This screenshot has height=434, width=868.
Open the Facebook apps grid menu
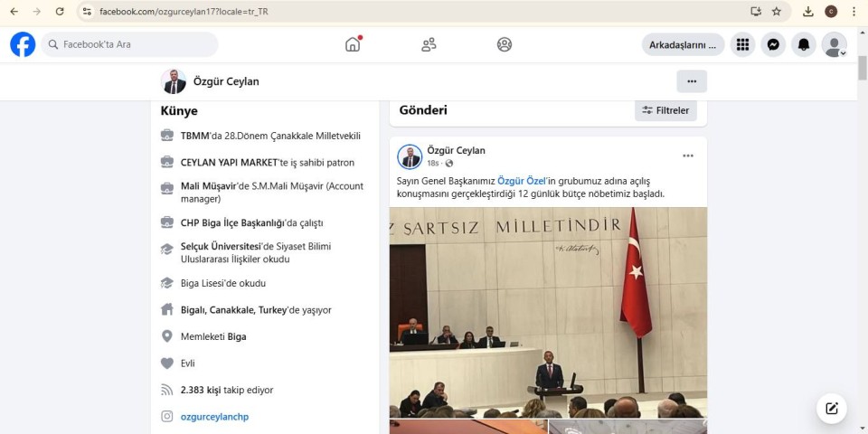tap(743, 44)
